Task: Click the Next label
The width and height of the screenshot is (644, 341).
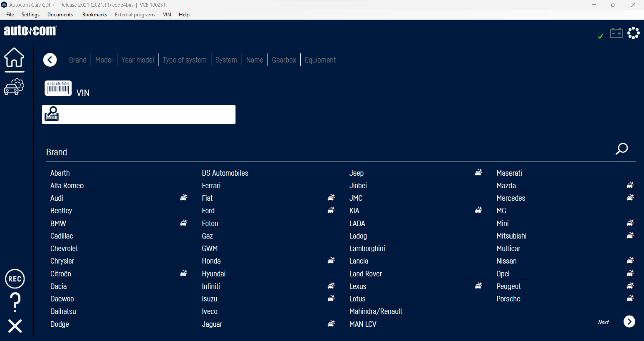Action: point(603,322)
